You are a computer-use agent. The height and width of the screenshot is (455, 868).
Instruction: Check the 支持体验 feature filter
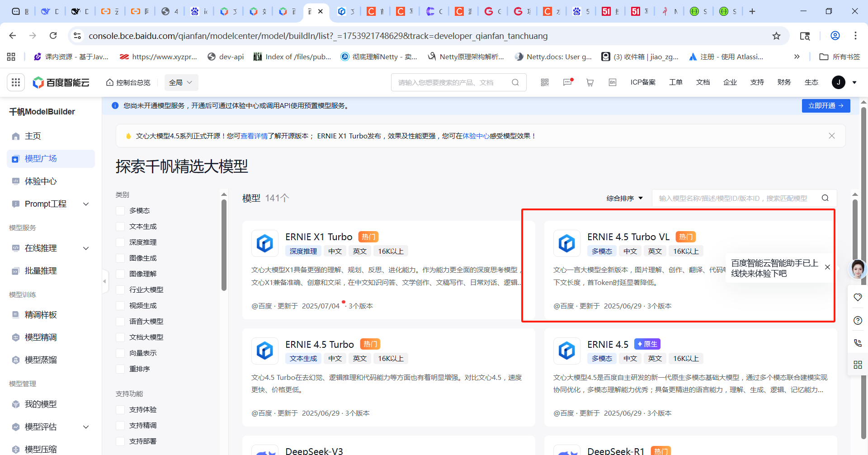[x=120, y=410]
